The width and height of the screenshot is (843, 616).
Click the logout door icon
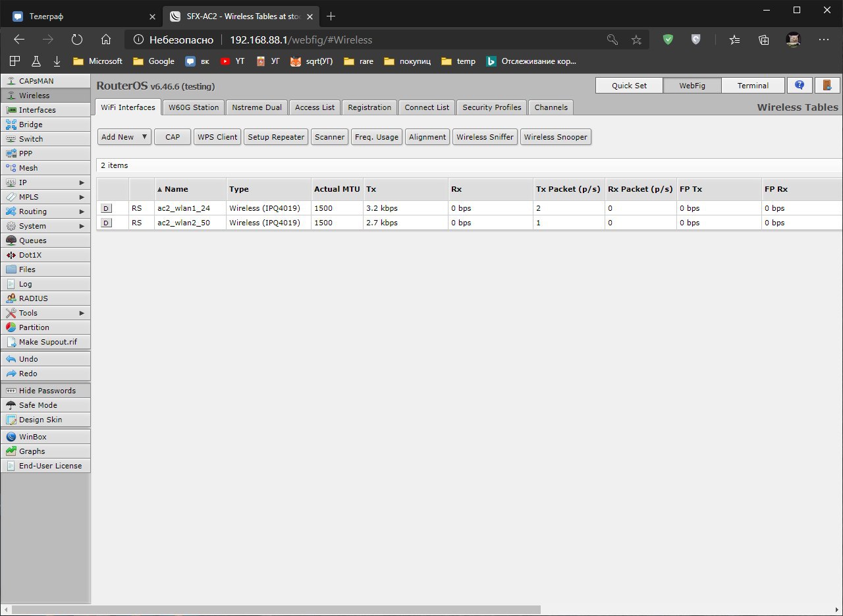click(827, 86)
